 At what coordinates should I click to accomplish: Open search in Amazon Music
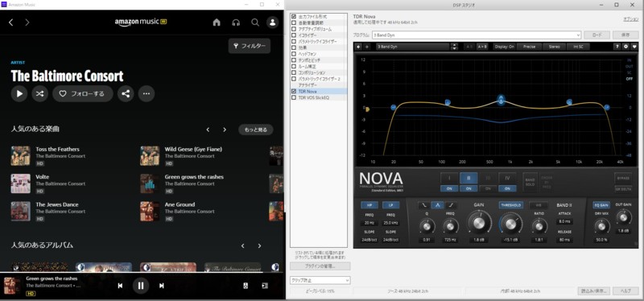pyautogui.click(x=255, y=23)
